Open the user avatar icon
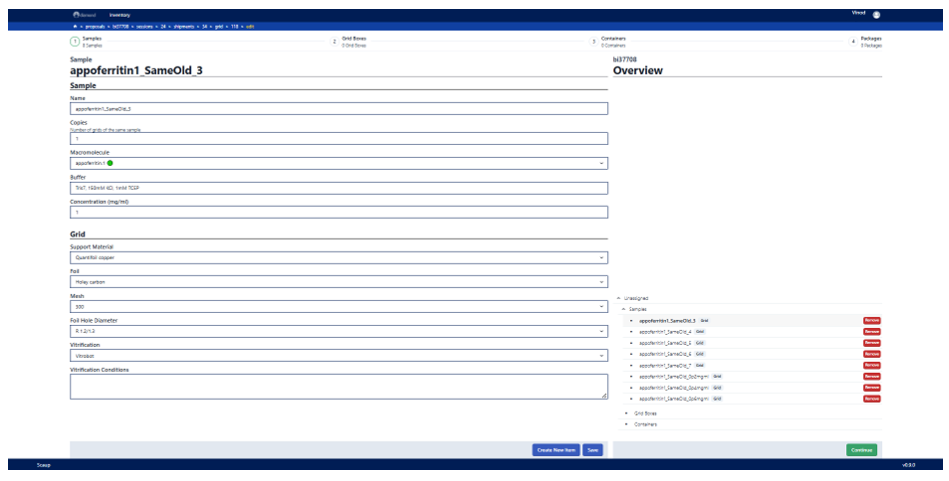Viewport: 949px width, 481px height. click(876, 15)
